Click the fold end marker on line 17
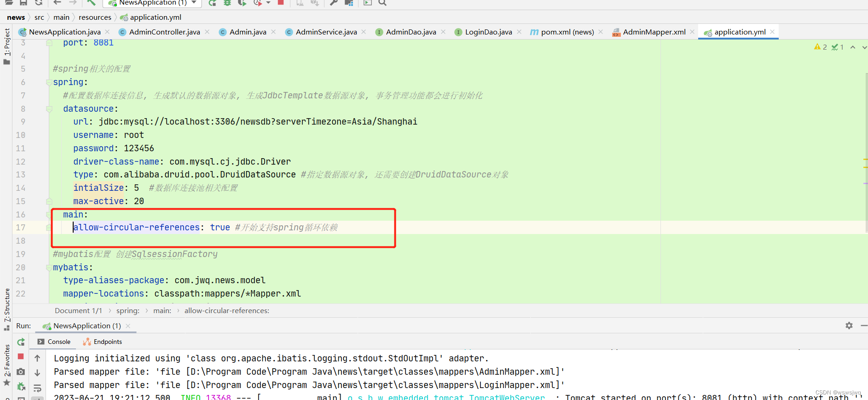 point(49,228)
